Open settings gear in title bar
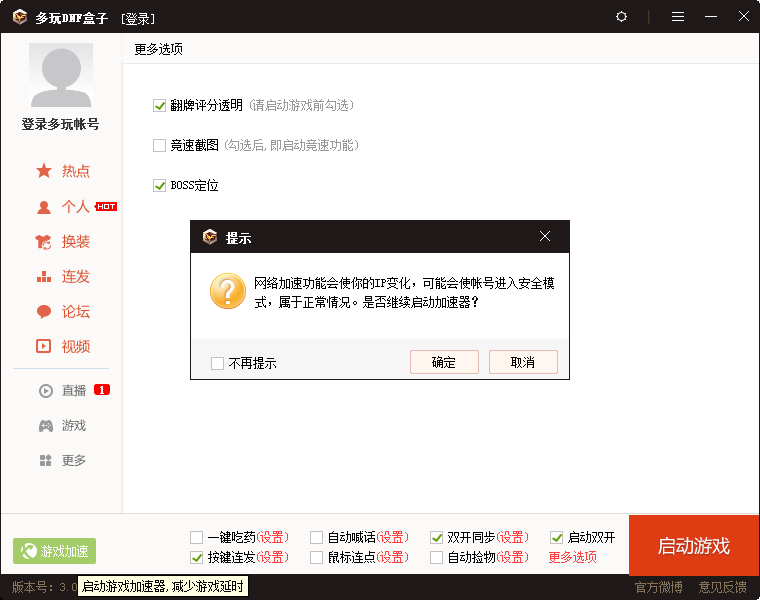Viewport: 760px width, 600px height. click(621, 17)
